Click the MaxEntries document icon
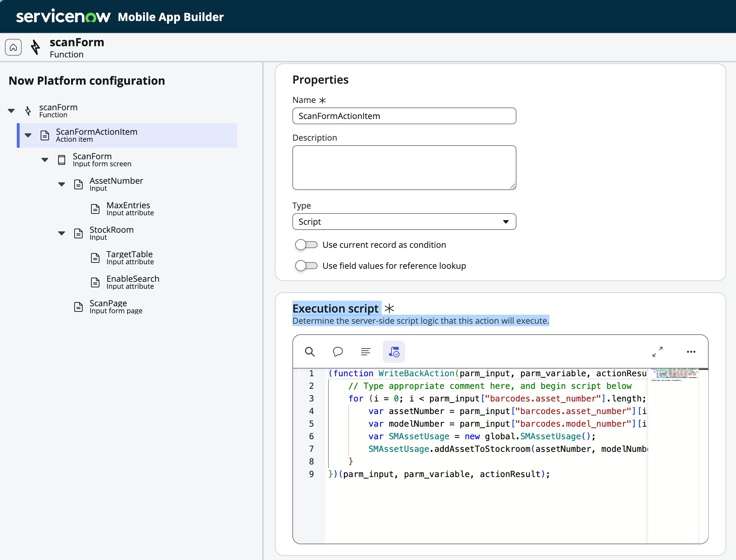Viewport: 736px width, 560px height. click(x=95, y=209)
